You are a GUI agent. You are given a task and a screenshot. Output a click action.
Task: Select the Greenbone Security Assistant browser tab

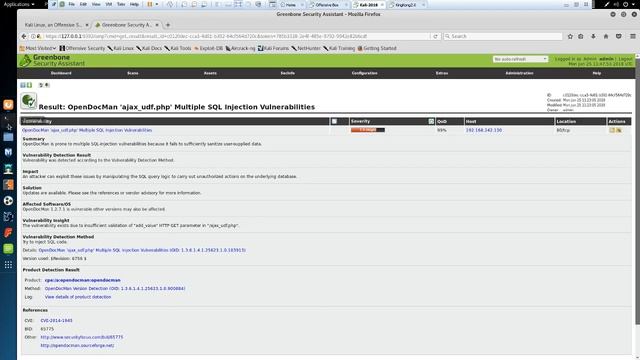(127, 25)
